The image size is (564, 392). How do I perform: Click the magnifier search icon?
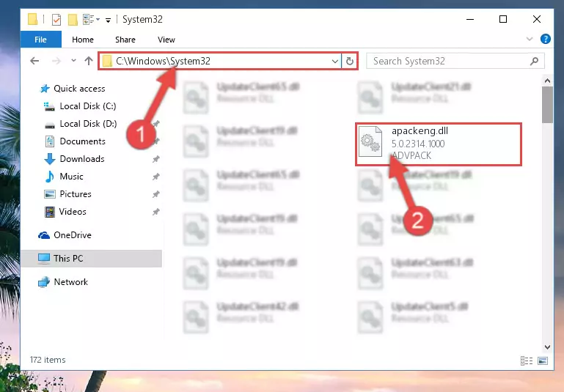pyautogui.click(x=535, y=61)
